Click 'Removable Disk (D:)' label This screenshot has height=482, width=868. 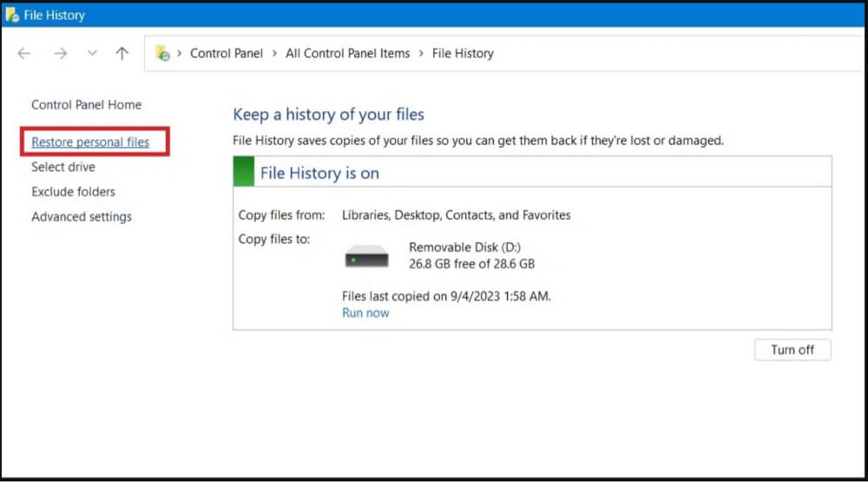(x=464, y=248)
